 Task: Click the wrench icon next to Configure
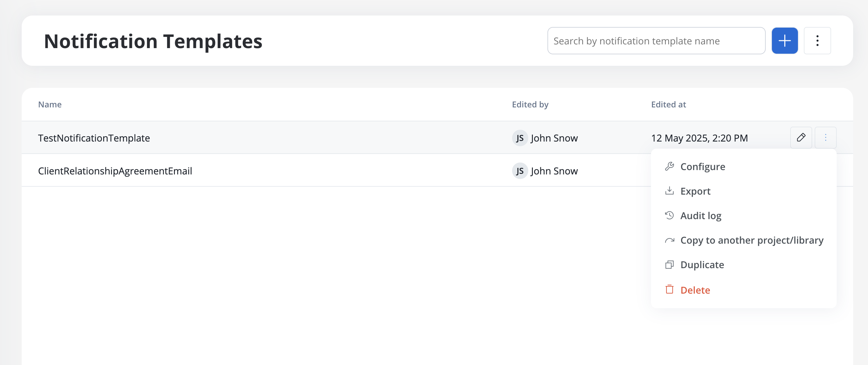click(x=669, y=166)
